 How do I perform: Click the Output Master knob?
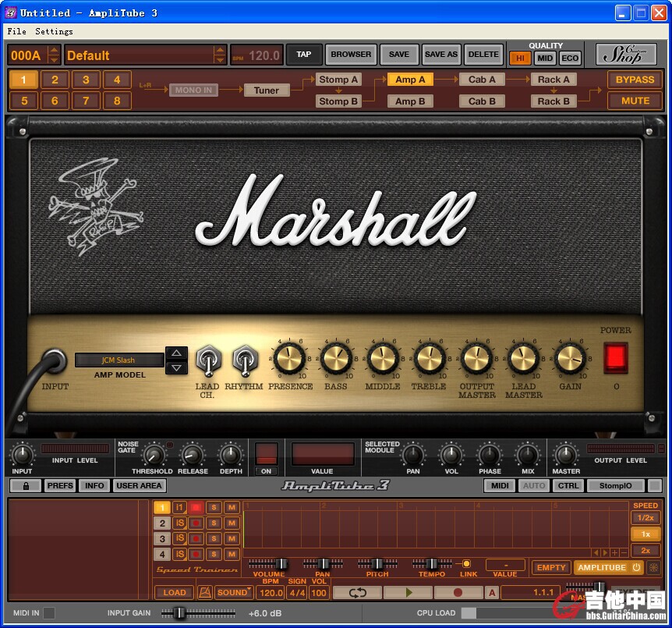tap(476, 358)
